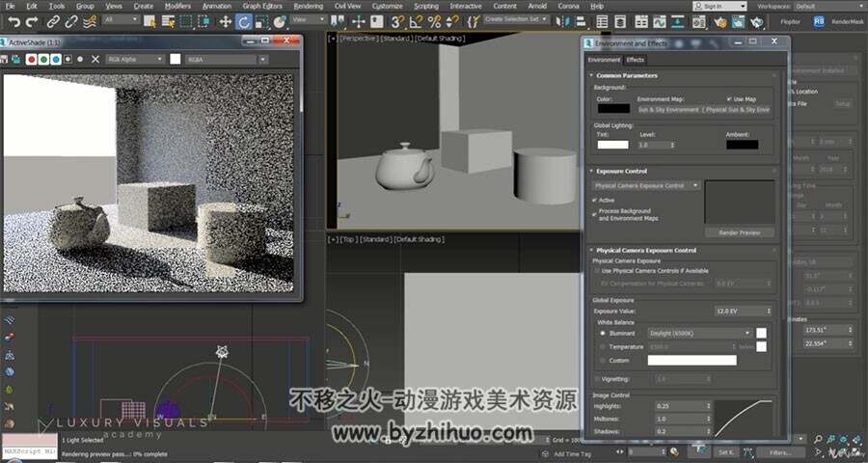Clear the ActiveShade image with X icon
This screenshot has height=463, width=868.
click(95, 59)
